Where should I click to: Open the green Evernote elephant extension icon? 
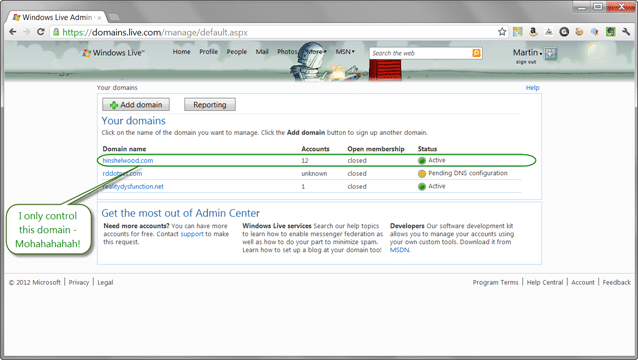click(x=610, y=32)
